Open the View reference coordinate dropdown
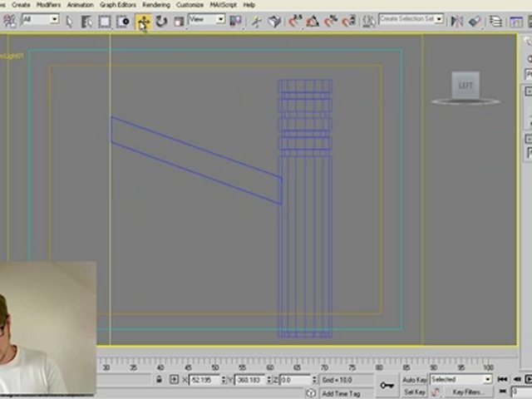 pos(206,19)
